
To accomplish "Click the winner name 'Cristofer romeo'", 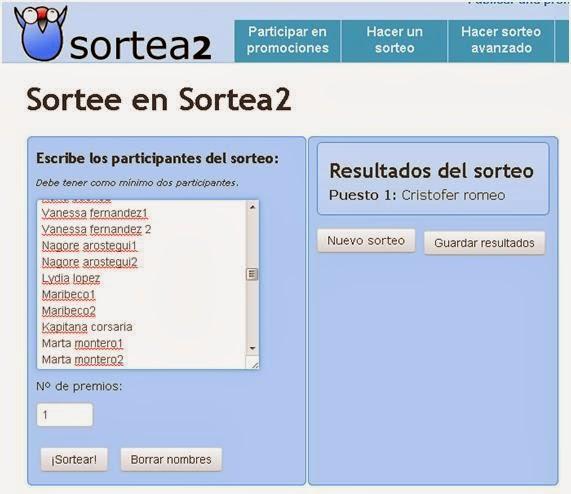I will click(453, 195).
